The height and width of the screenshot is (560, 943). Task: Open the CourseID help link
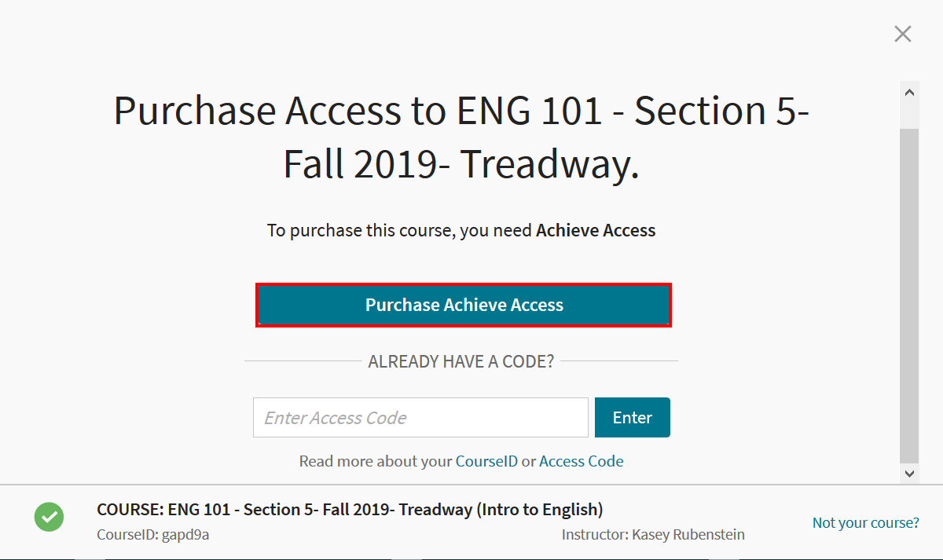coord(486,461)
